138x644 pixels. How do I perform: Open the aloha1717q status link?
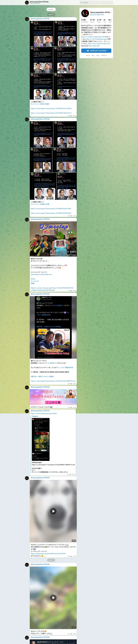[53, 465]
